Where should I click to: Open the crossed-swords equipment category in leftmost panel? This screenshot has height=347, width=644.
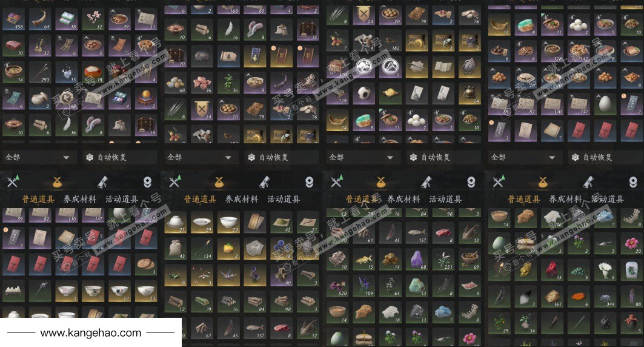tap(12, 181)
